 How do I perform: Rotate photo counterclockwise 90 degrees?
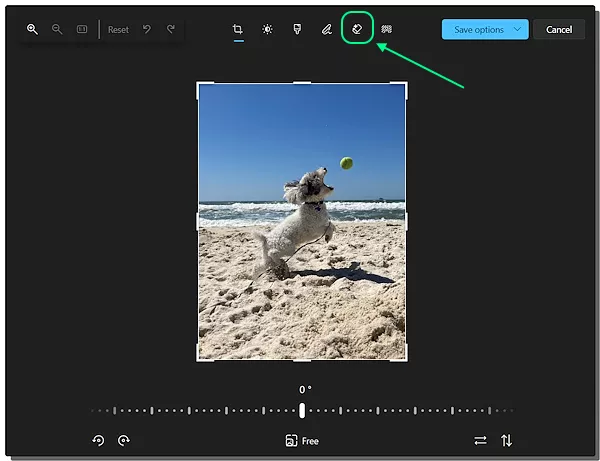98,440
